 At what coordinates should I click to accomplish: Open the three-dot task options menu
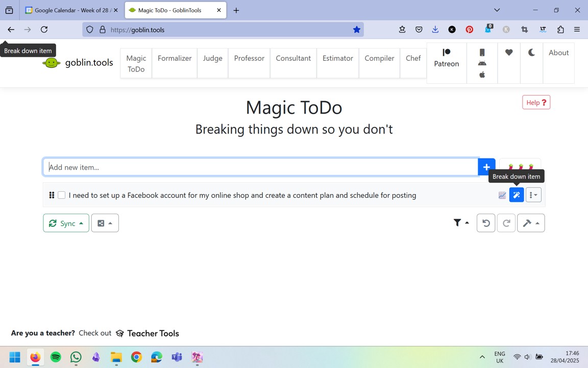point(533,195)
